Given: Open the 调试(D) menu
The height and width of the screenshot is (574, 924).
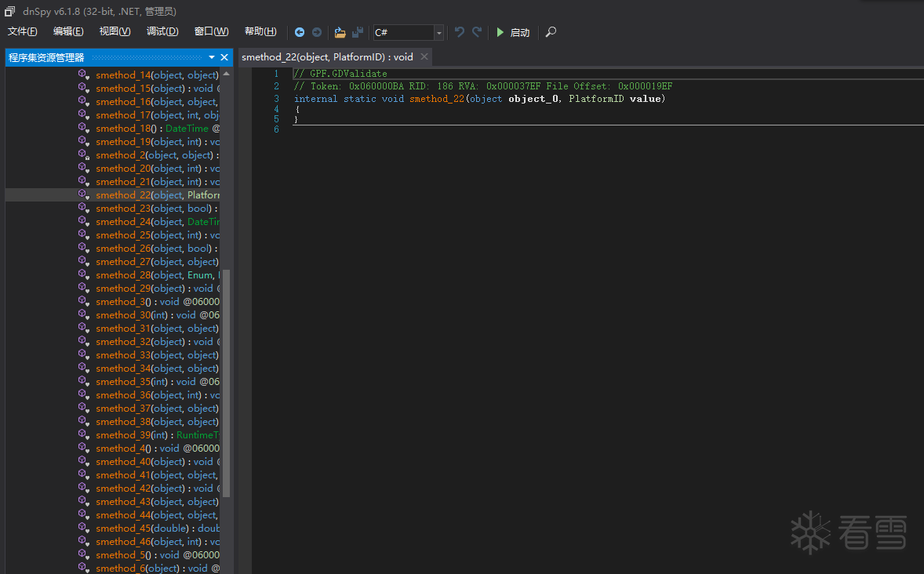Looking at the screenshot, I should [x=162, y=31].
